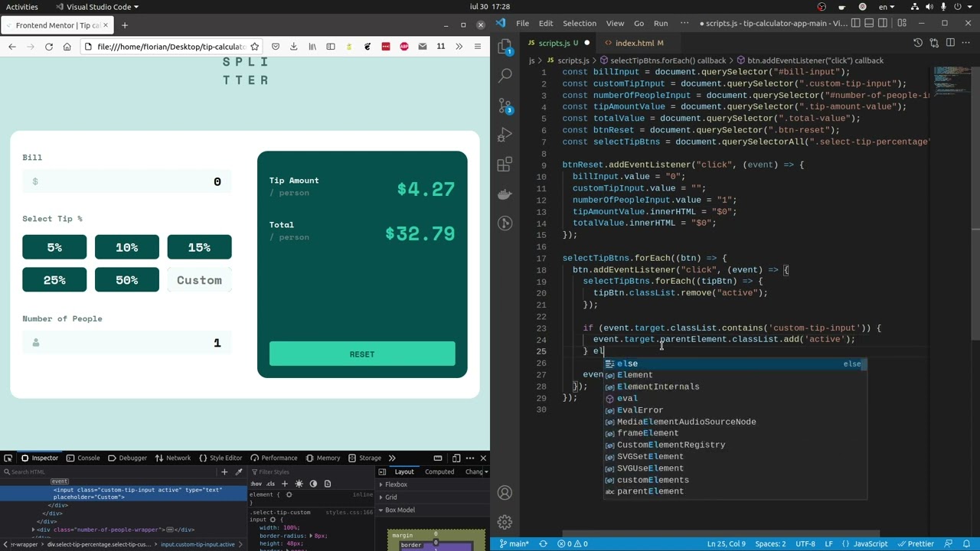Click the Search HTML field in inspector
This screenshot has width=980, height=551.
point(107,471)
